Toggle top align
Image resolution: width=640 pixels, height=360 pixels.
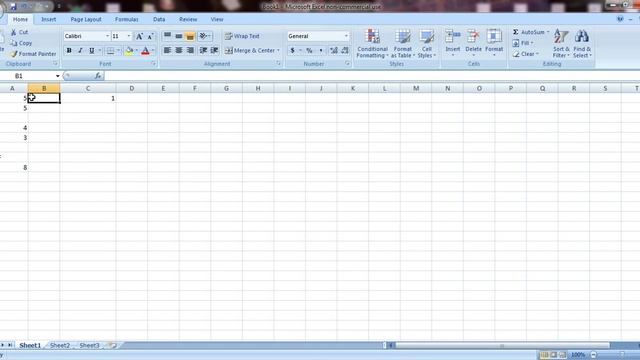(x=167, y=36)
